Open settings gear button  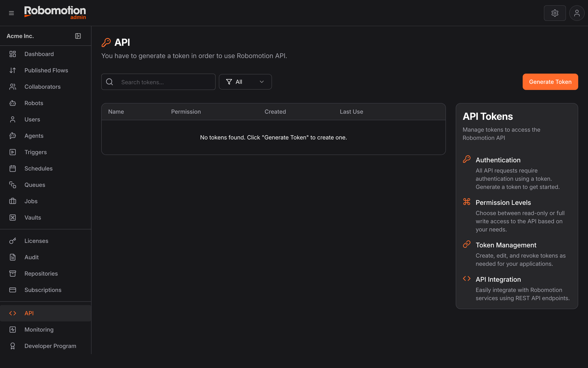555,13
